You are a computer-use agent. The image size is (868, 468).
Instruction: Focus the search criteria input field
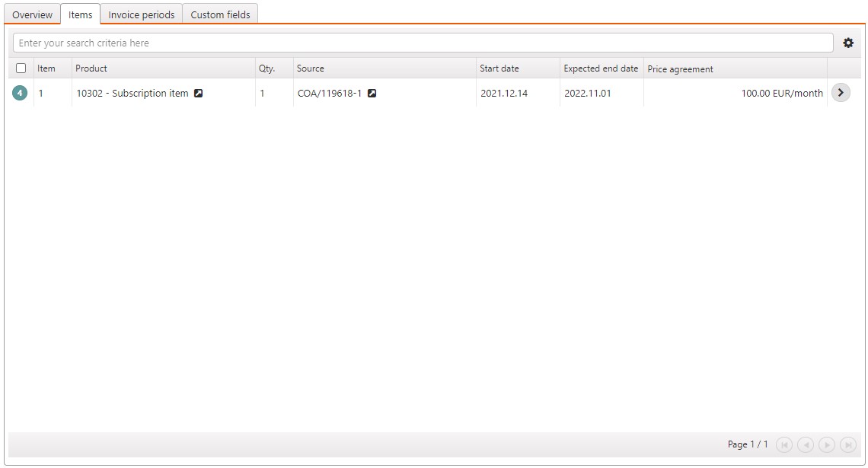423,43
